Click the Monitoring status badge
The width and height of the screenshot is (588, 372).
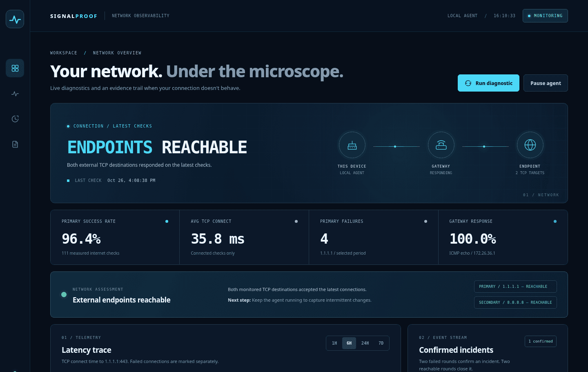click(545, 16)
